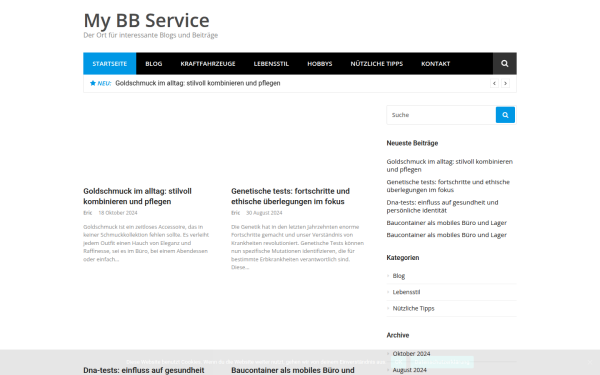600x375 pixels.
Task: Select Lebensstil in the top navigation
Action: click(271, 64)
